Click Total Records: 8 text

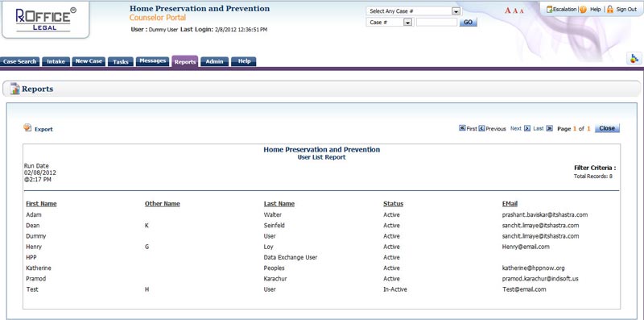pyautogui.click(x=593, y=176)
